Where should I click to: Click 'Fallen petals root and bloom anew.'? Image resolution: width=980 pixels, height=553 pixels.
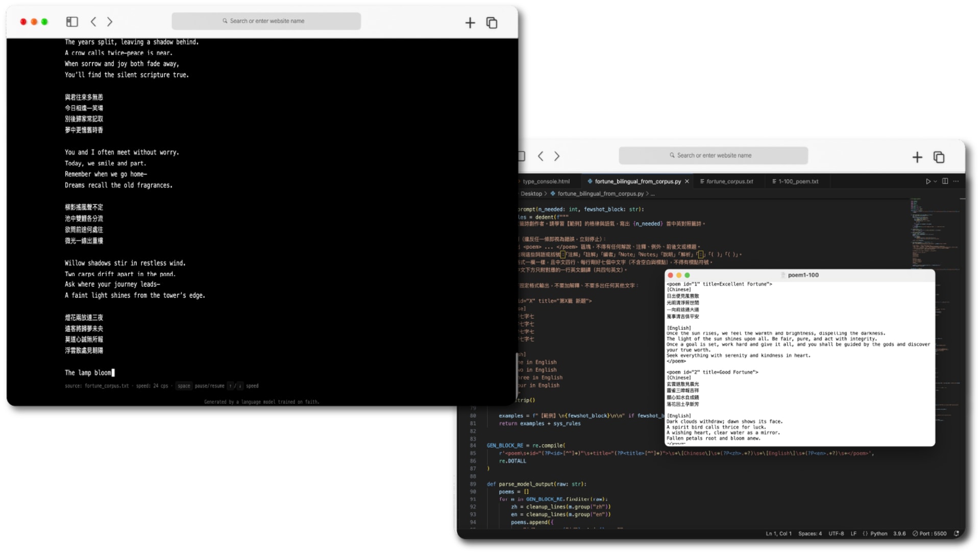tap(713, 438)
